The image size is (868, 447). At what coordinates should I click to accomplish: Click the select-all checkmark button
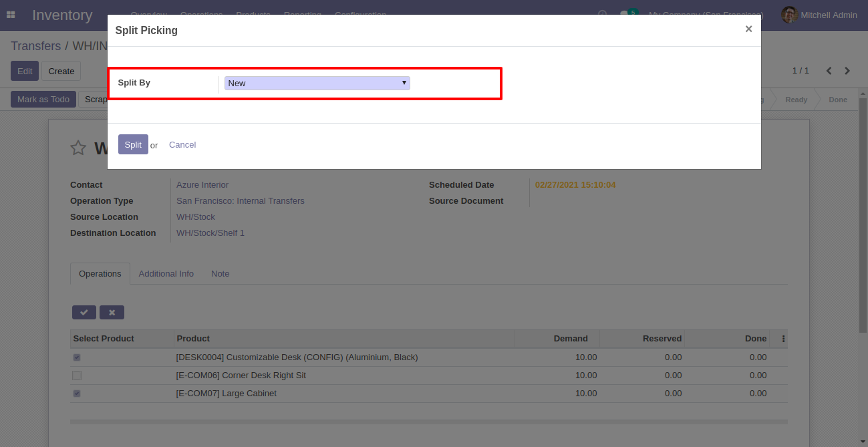point(84,312)
